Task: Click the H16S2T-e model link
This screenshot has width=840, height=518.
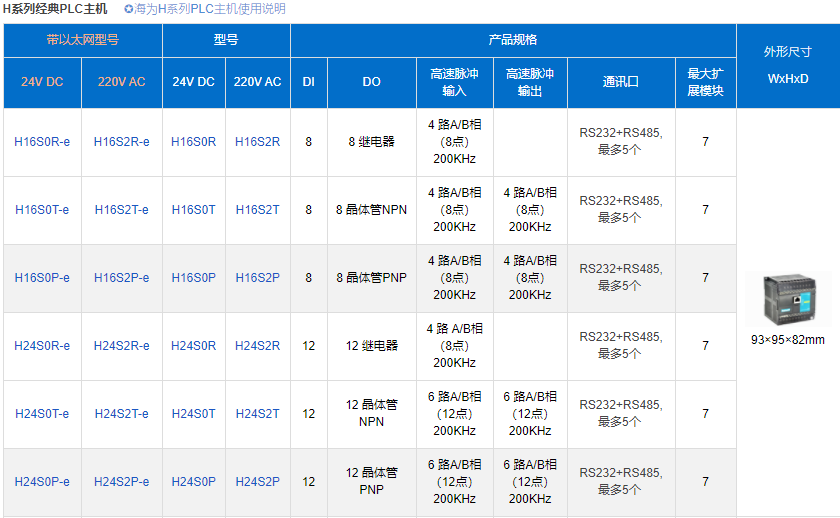Action: [x=121, y=210]
